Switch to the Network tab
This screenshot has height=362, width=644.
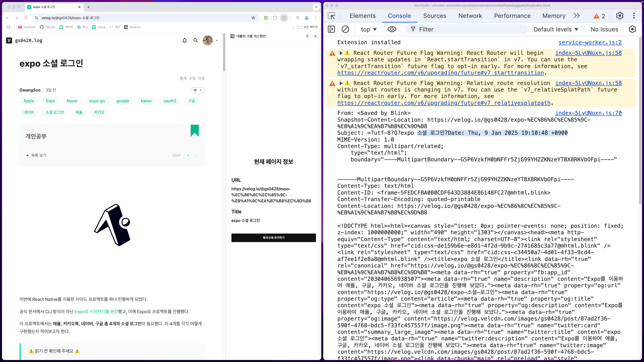470,16
